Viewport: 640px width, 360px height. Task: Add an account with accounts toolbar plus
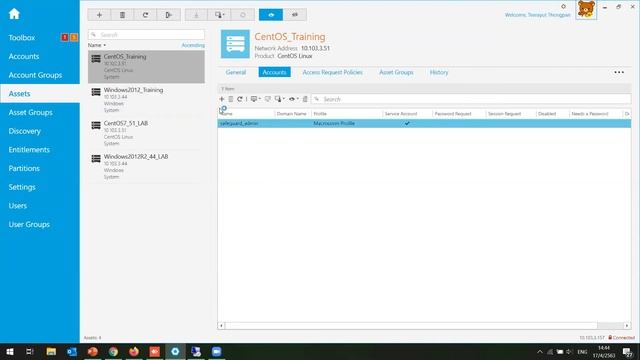(222, 99)
